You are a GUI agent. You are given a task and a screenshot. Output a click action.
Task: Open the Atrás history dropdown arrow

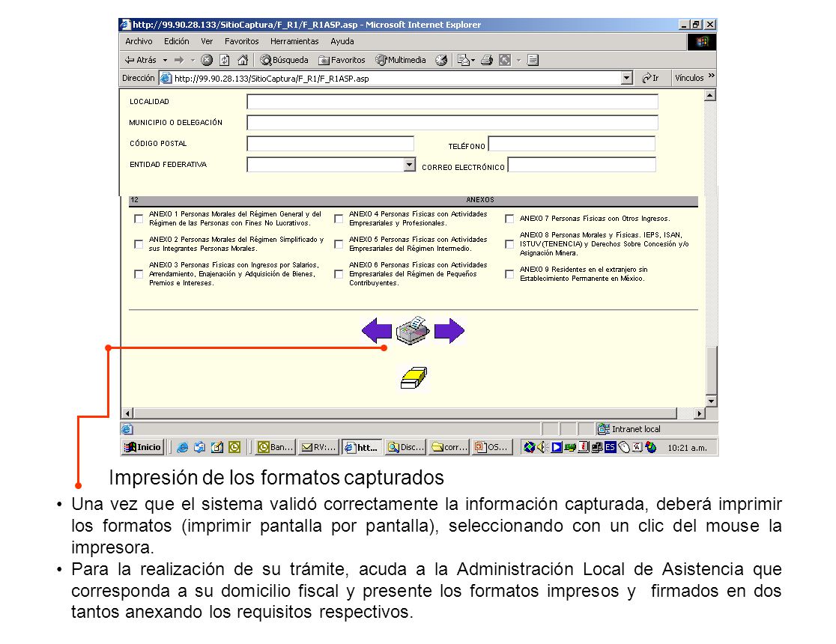click(x=166, y=60)
